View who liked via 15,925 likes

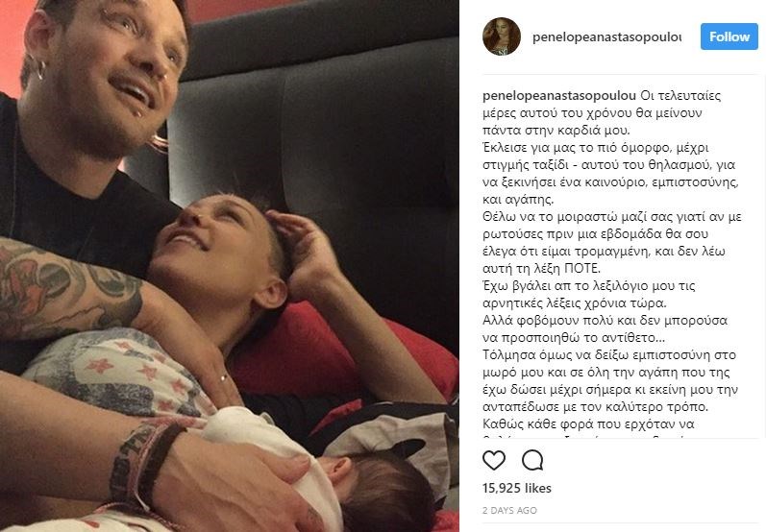(x=517, y=488)
